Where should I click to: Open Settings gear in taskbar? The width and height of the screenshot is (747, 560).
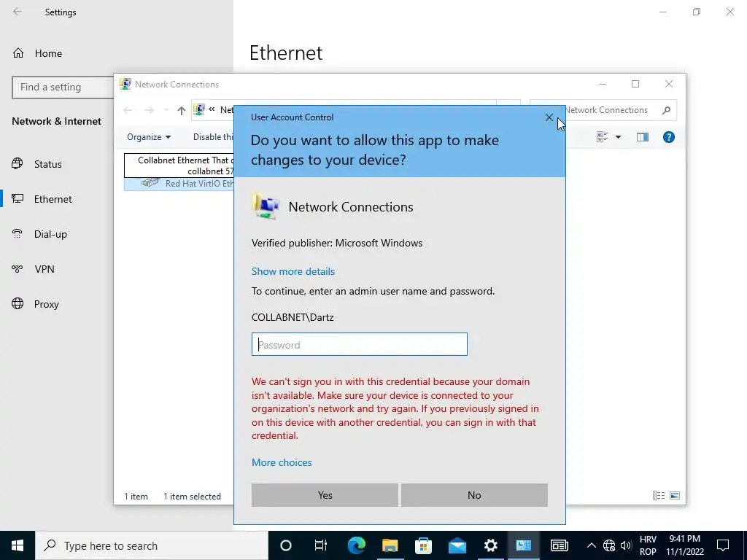coord(490,545)
